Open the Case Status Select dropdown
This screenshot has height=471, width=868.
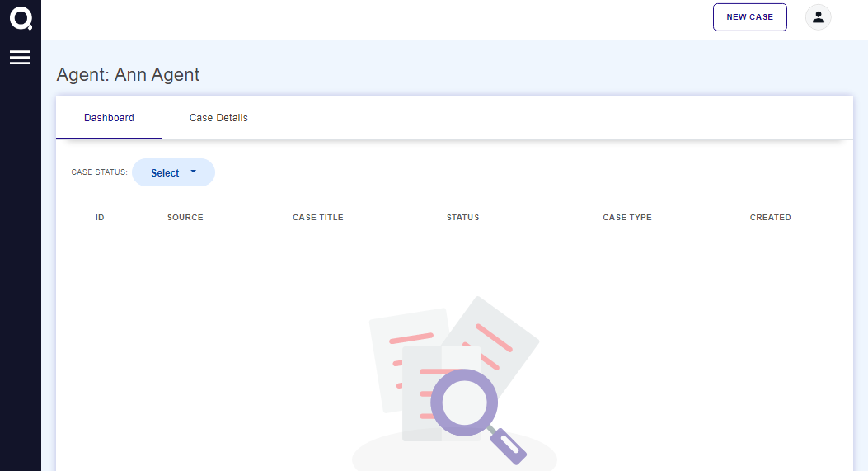173,172
